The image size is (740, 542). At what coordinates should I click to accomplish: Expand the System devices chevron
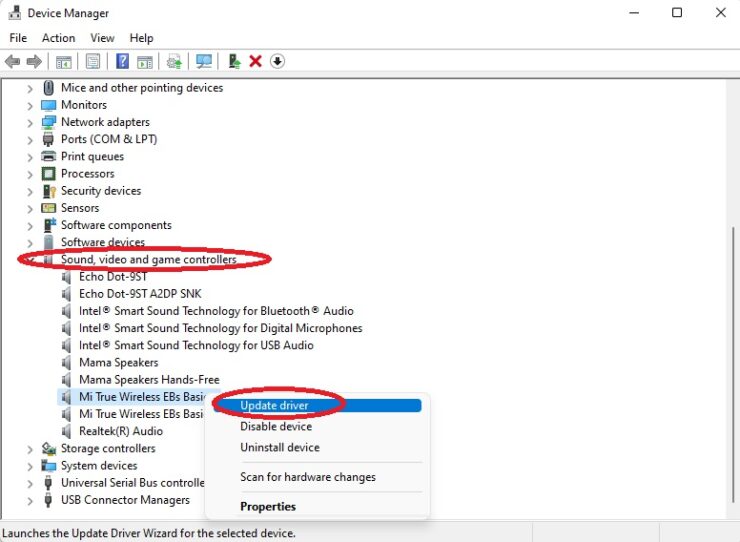30,466
